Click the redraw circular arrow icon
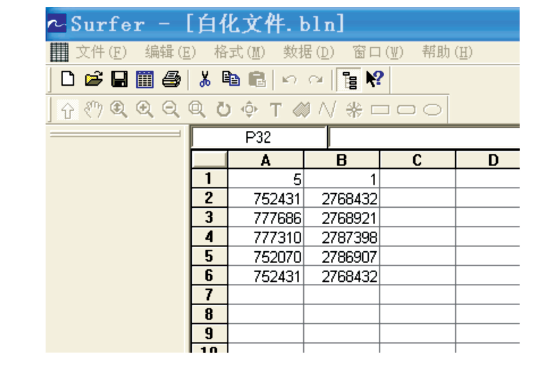The height and width of the screenshot is (370, 548). 224,109
